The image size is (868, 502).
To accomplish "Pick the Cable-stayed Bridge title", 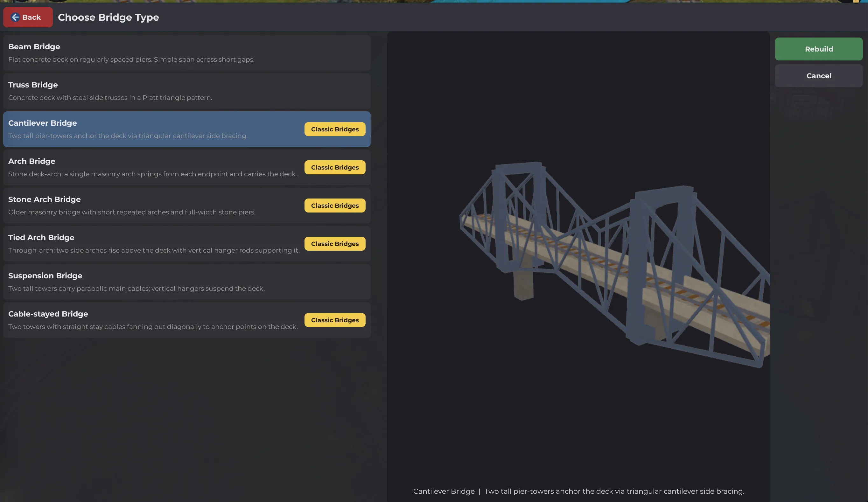I will (48, 314).
